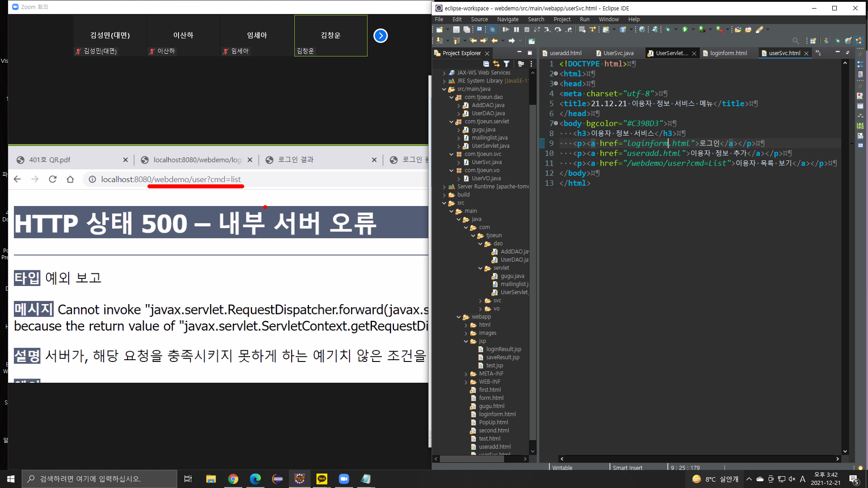Click the Zoom next participants arrow
Screen dimensions: 868x488
(x=381, y=36)
